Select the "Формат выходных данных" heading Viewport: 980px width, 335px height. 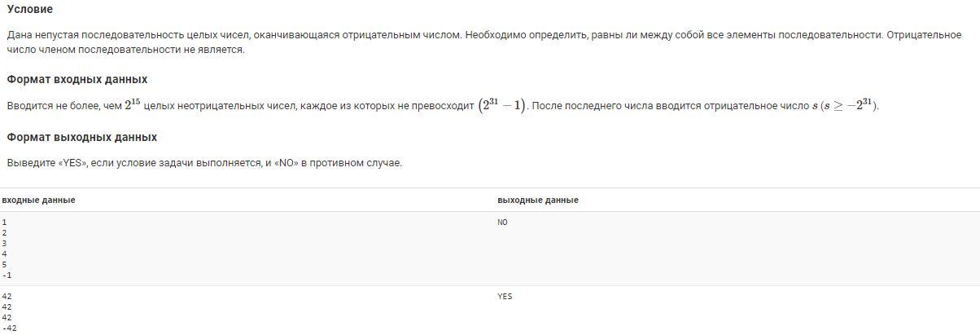click(81, 137)
